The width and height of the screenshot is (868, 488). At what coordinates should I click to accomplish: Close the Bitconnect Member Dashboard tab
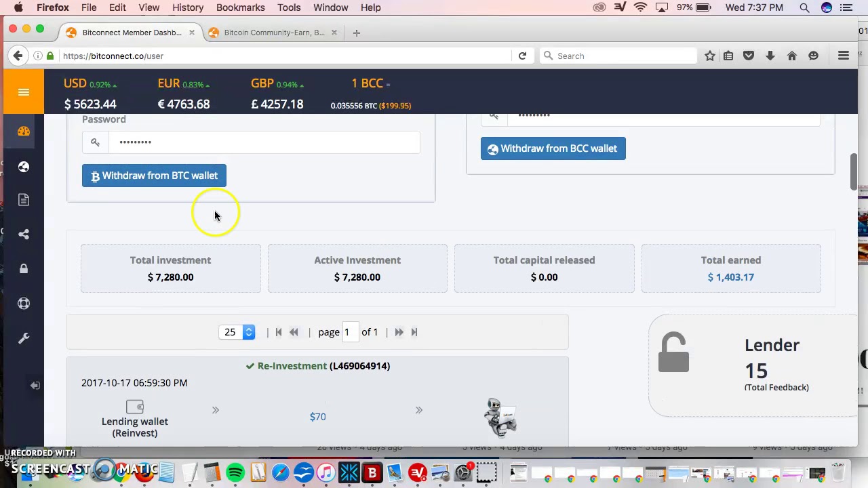click(x=192, y=33)
